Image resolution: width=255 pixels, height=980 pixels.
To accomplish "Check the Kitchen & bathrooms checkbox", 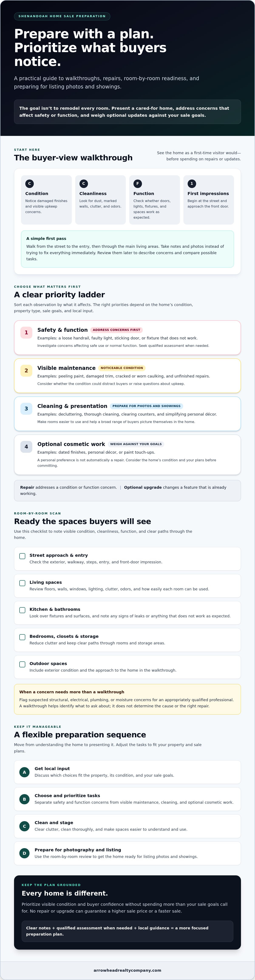I will [x=23, y=610].
